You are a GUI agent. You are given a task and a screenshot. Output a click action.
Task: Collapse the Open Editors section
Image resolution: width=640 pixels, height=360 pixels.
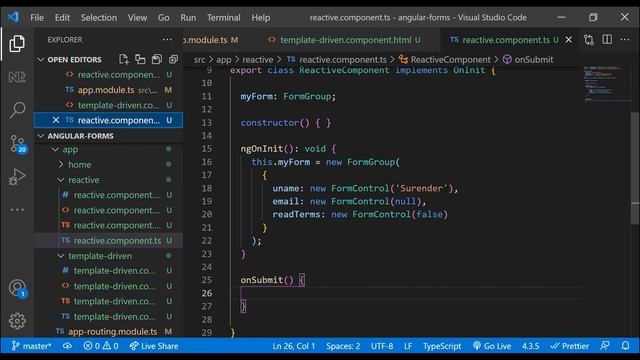[41, 60]
